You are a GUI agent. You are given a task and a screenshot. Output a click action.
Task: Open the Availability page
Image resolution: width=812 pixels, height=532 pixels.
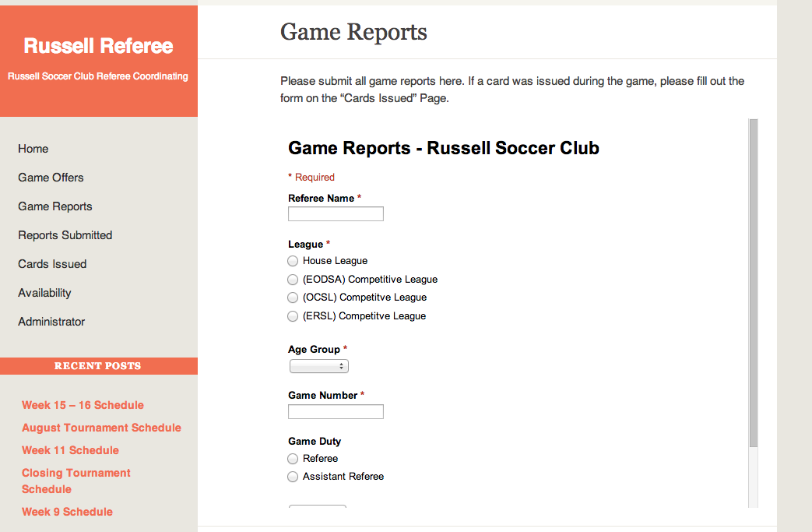pyautogui.click(x=44, y=293)
